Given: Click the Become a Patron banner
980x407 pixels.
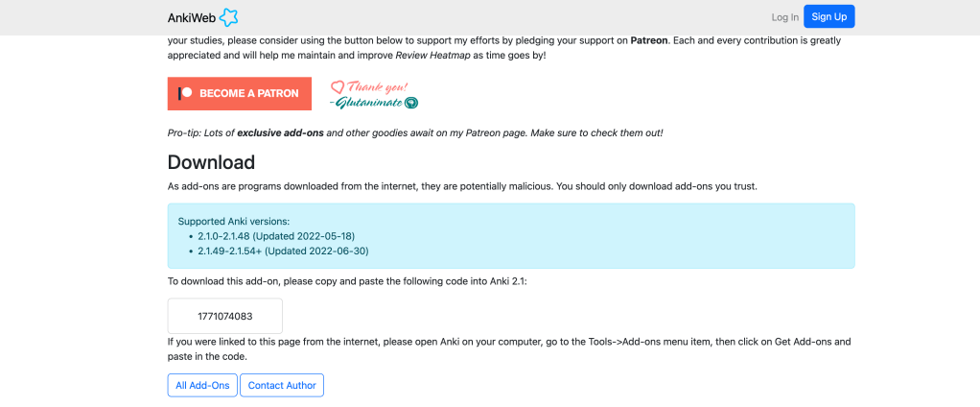Looking at the screenshot, I should pyautogui.click(x=240, y=93).
